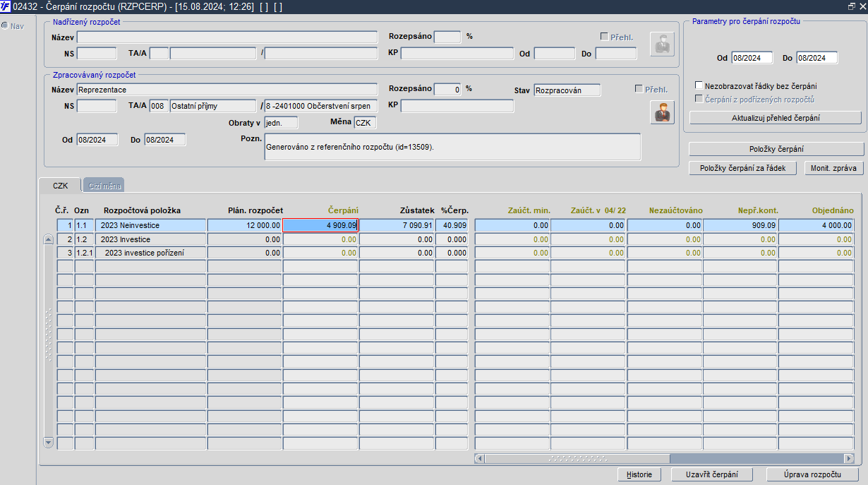
Task: Click Objednáno cell 4 000.00
Action: click(816, 225)
